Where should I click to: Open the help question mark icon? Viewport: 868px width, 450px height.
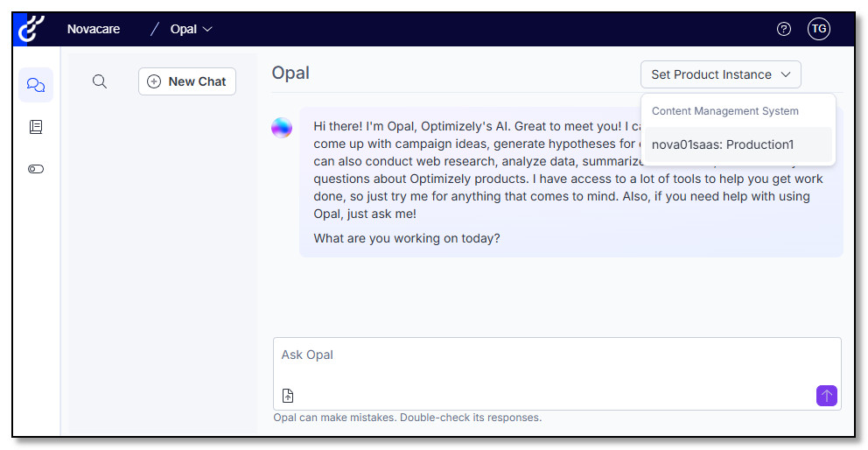click(783, 29)
